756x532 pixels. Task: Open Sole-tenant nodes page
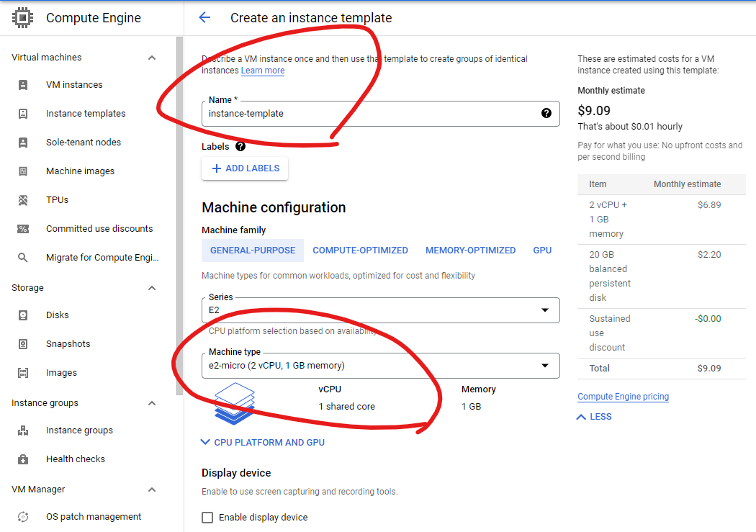pos(84,143)
